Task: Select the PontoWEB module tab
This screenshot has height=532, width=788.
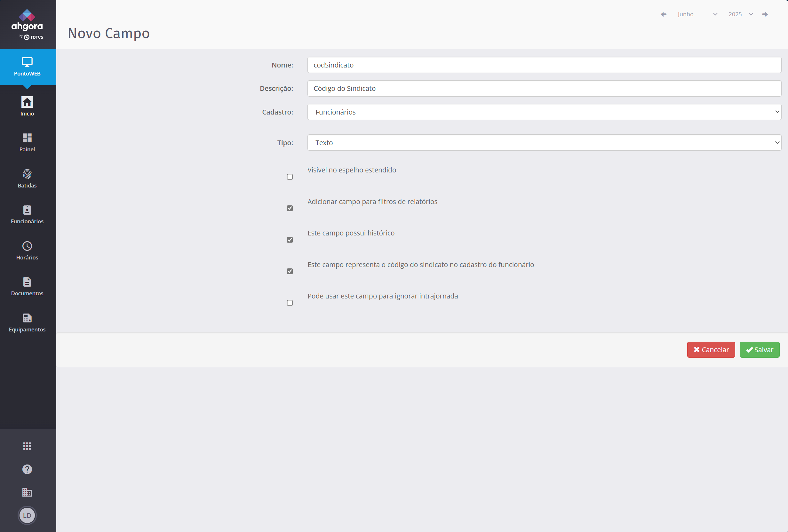Action: 28,67
